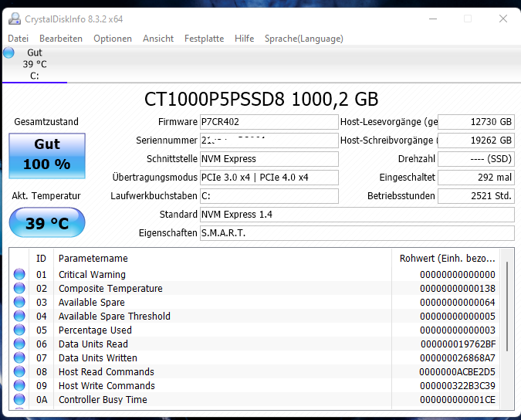521x420 pixels.
Task: Click the status dot for Controller Busy Time
Action: pyautogui.click(x=19, y=399)
